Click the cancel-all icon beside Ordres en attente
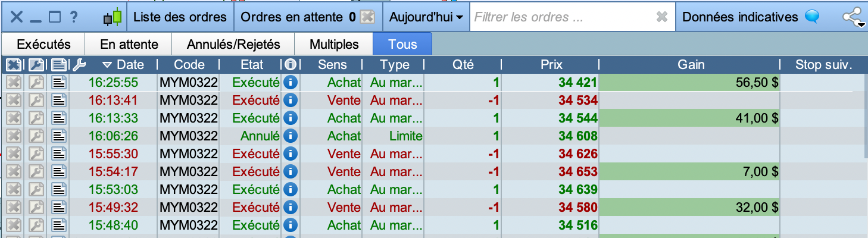This screenshot has width=868, height=238. 368,17
